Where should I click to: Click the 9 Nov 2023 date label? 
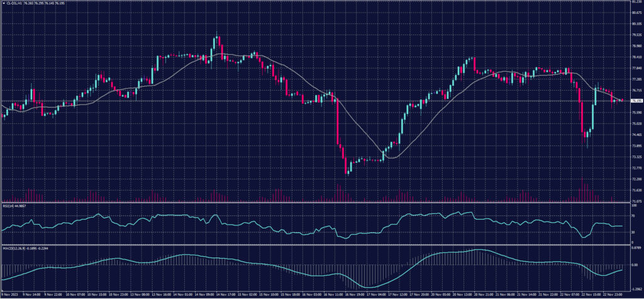pos(11,294)
